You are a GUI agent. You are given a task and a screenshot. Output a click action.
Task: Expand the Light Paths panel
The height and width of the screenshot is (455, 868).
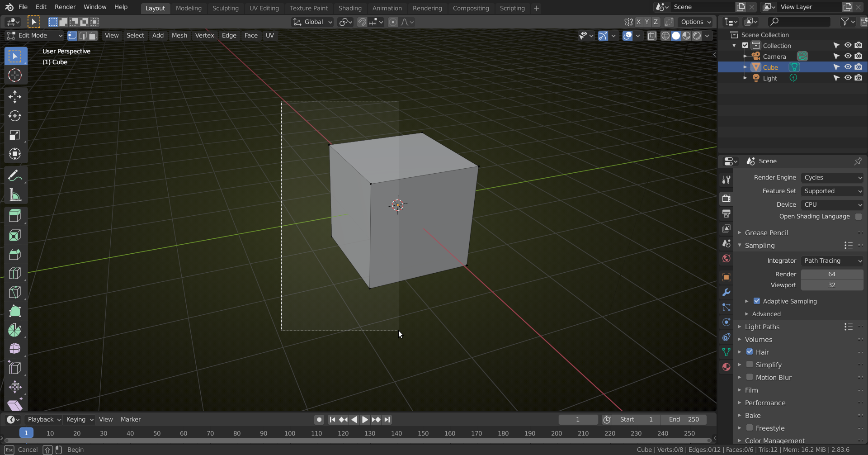(762, 327)
